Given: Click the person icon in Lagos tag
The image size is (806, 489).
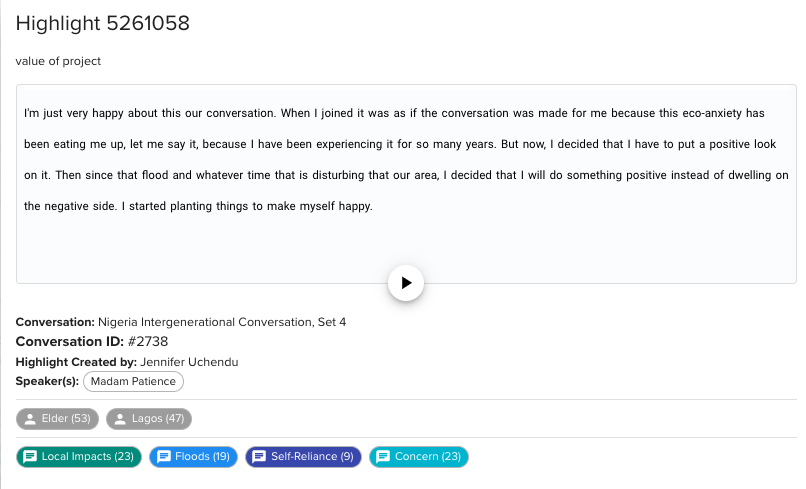Looking at the screenshot, I should click(x=120, y=419).
